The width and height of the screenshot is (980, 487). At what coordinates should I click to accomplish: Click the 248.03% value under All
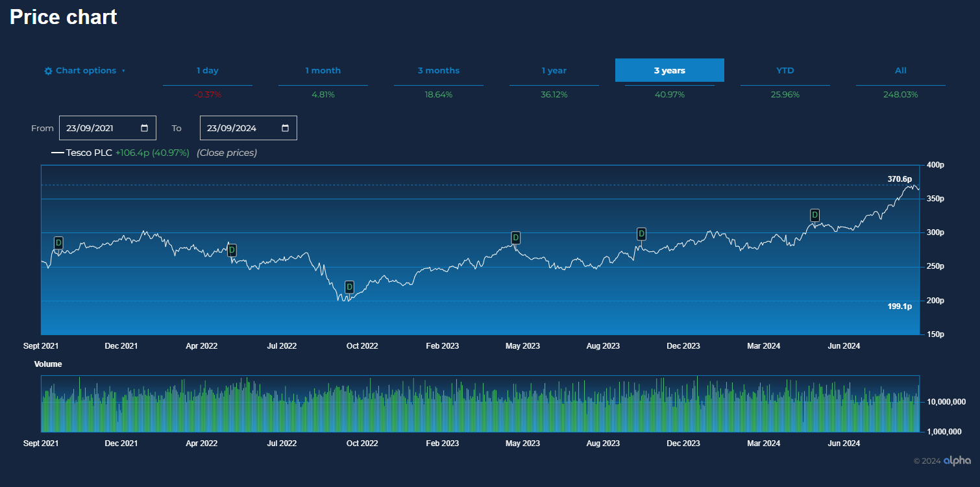pyautogui.click(x=901, y=95)
